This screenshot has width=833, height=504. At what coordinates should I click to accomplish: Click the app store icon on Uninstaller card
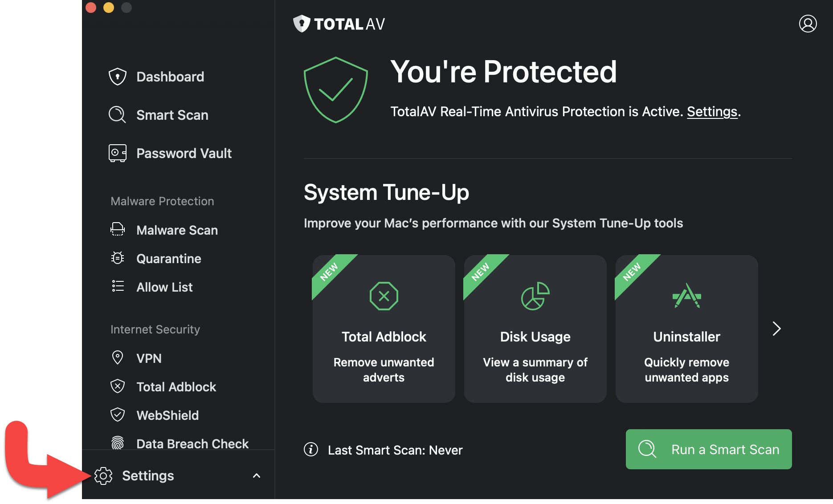click(x=687, y=296)
